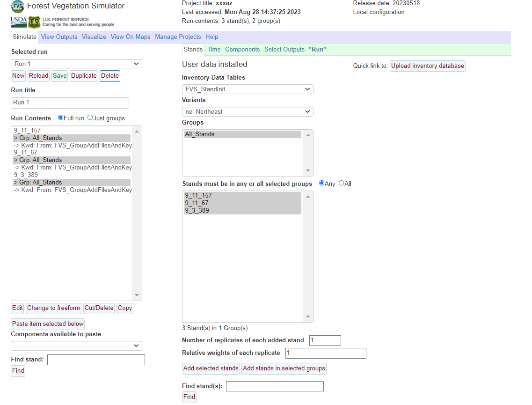
Task: Click the Number of replicates input
Action: pos(325,340)
